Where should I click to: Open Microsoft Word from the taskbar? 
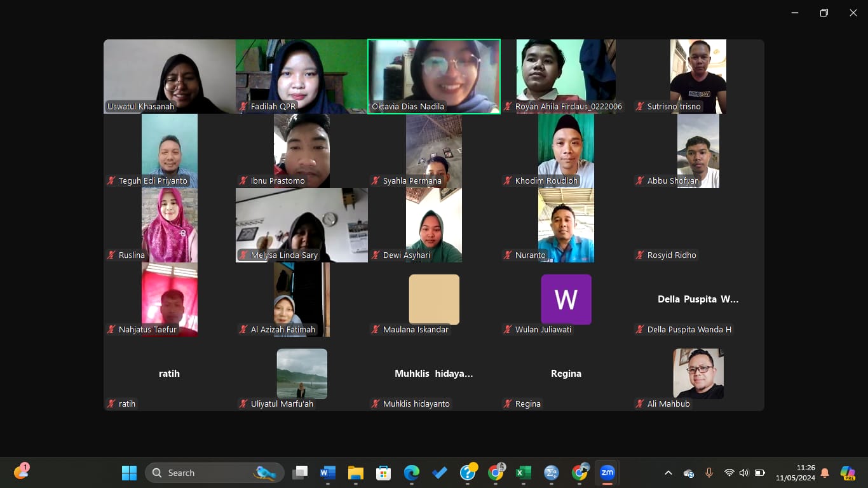[328, 473]
